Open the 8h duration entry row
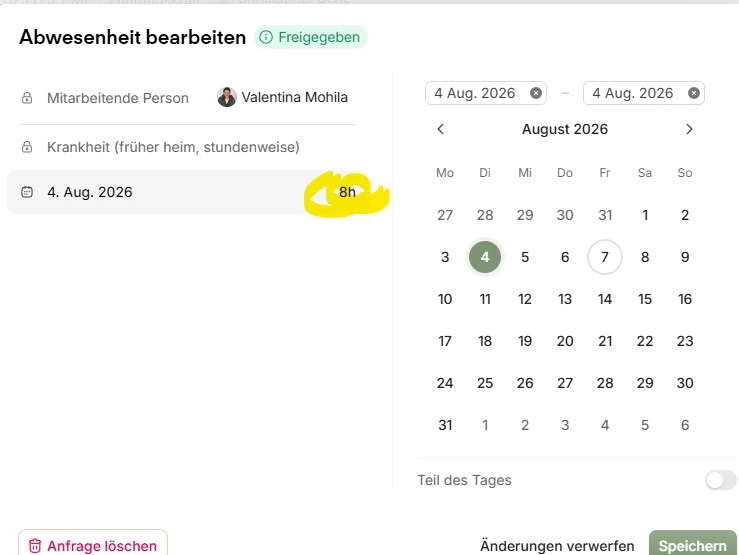The image size is (739, 555). (186, 192)
